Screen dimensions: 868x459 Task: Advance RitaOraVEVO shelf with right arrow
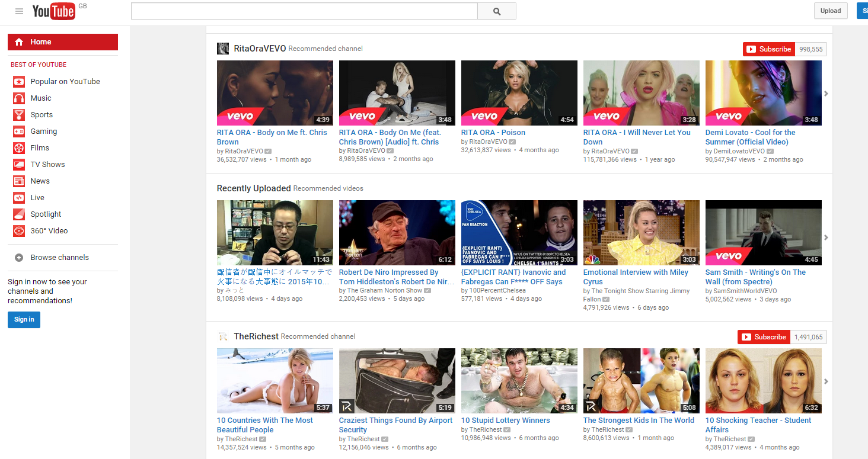(x=826, y=94)
